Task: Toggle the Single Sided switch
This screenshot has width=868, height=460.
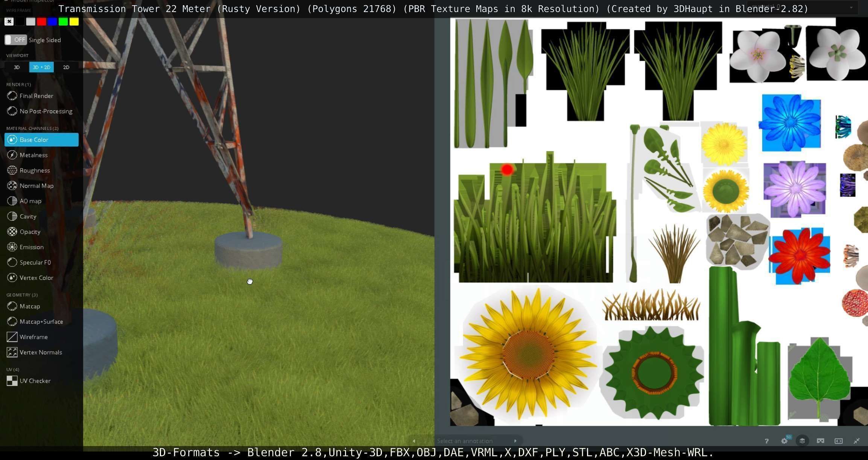Action: click(x=15, y=40)
